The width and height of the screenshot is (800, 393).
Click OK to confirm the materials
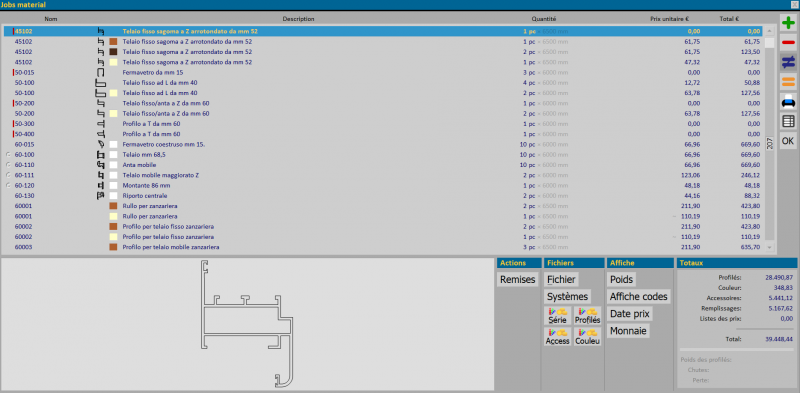click(x=788, y=141)
